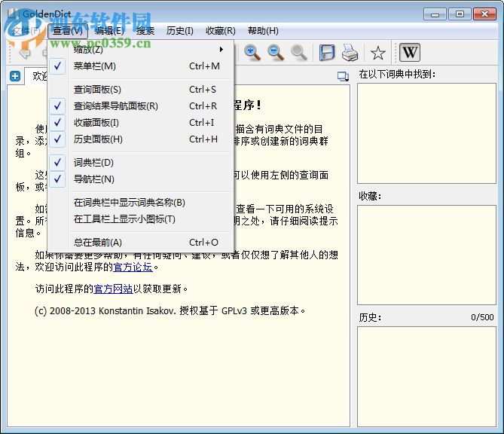Click the zoom out magnifier icon
This screenshot has height=434, width=504.
pyautogui.click(x=276, y=53)
